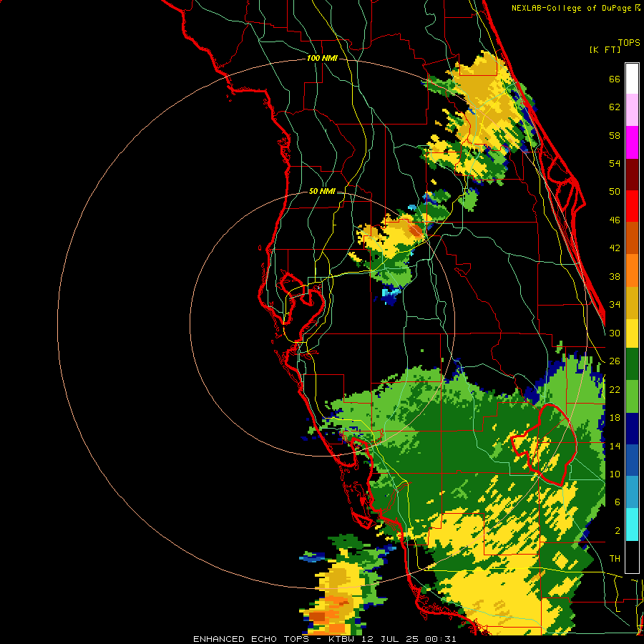This screenshot has width=644, height=644.
Task: Click the gold 34 kft legend swatch
Action: point(632,303)
